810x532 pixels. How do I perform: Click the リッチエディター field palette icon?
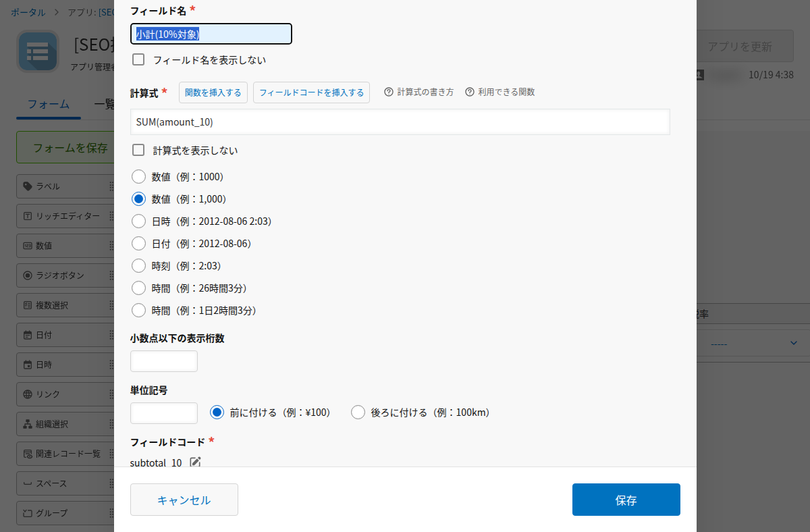[x=28, y=216]
